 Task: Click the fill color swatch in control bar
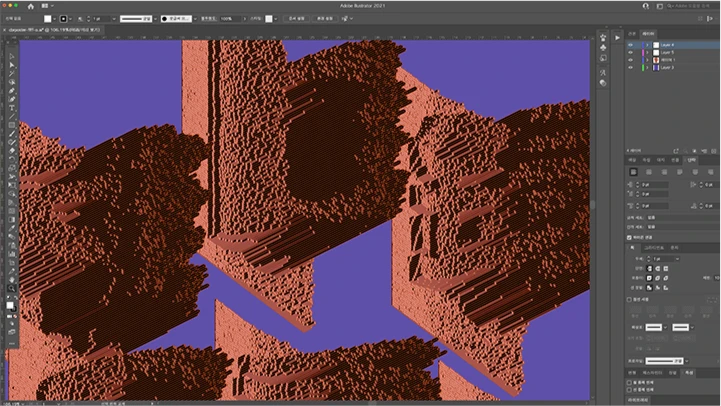(x=48, y=19)
